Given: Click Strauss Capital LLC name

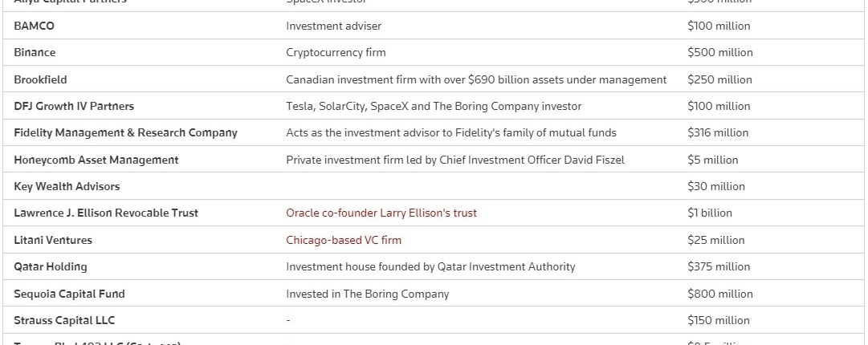Looking at the screenshot, I should point(64,320).
